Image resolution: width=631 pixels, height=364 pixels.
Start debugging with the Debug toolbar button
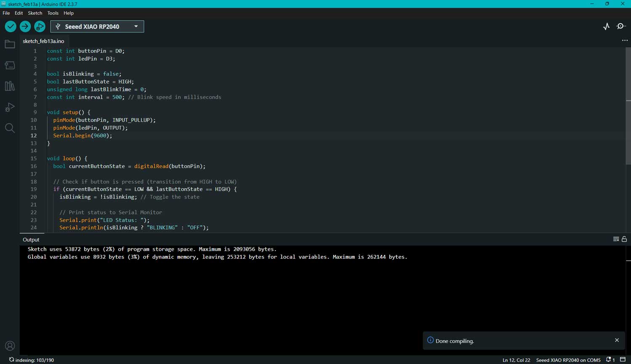40,27
